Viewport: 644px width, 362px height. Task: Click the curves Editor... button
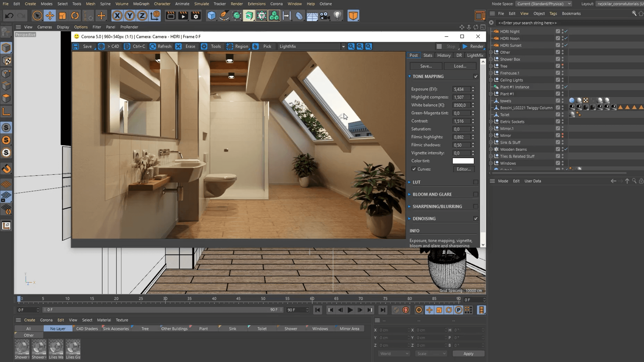[464, 169]
